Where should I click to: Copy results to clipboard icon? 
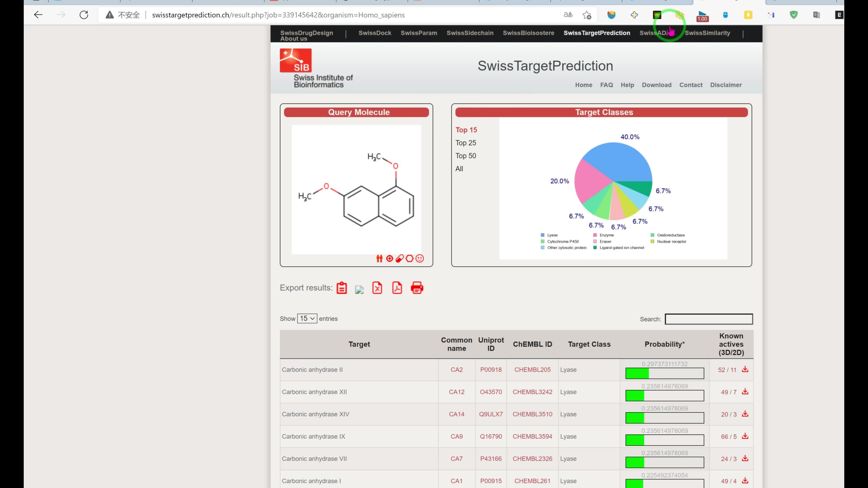341,288
